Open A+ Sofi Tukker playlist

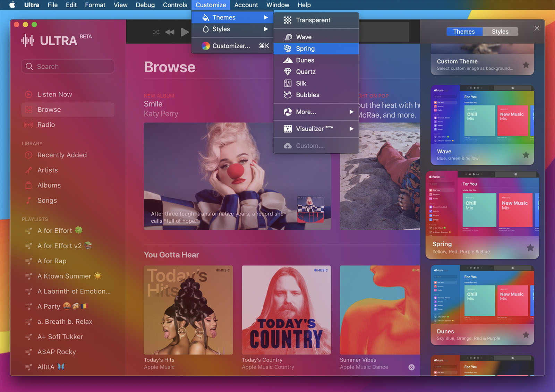(x=68, y=337)
